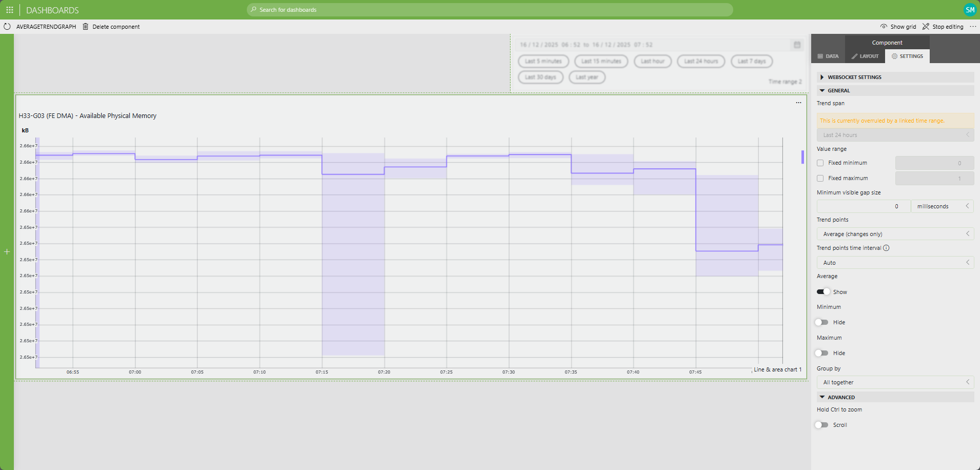Switch to the Layout tab
This screenshot has height=470, width=980.
tap(865, 56)
